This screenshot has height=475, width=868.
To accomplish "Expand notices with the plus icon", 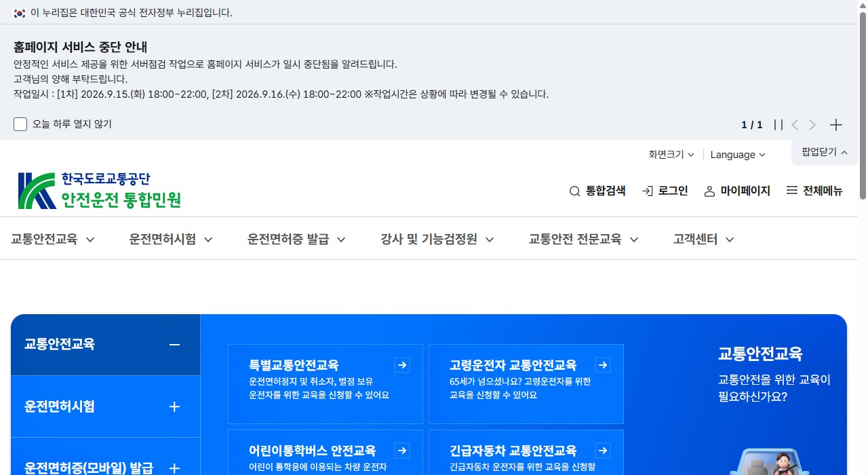I will click(x=836, y=125).
